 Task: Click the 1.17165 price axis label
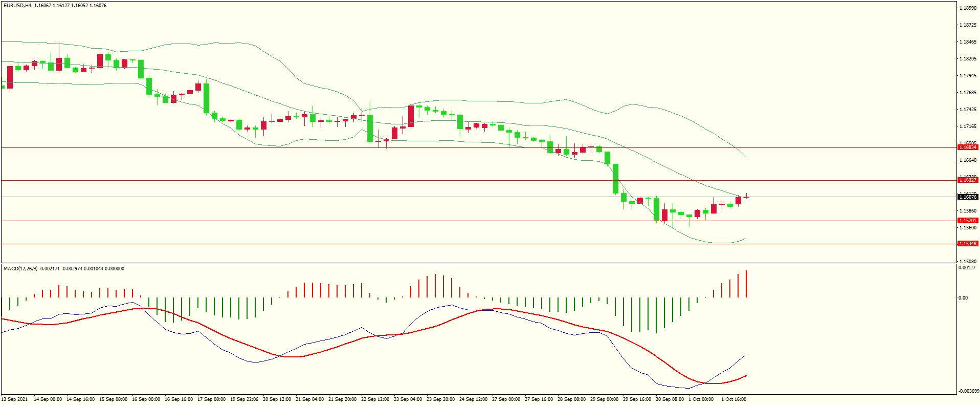[x=968, y=126]
